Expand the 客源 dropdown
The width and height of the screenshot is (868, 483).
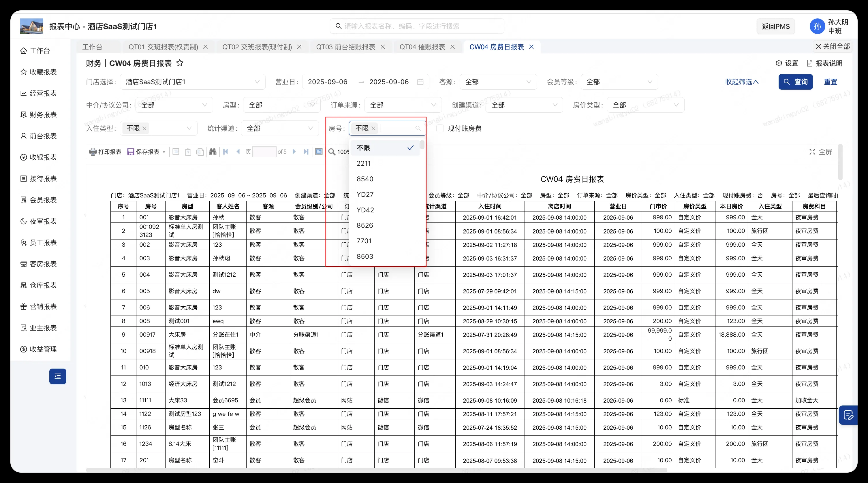click(498, 82)
